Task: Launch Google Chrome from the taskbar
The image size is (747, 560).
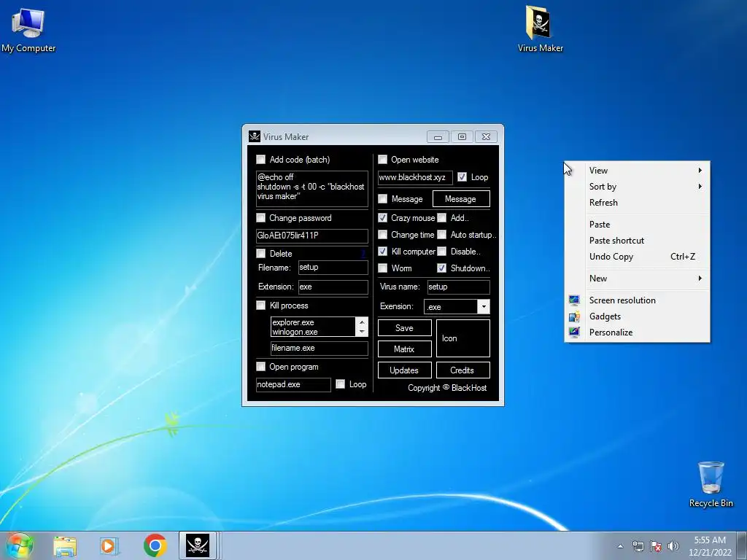Action: click(x=155, y=545)
